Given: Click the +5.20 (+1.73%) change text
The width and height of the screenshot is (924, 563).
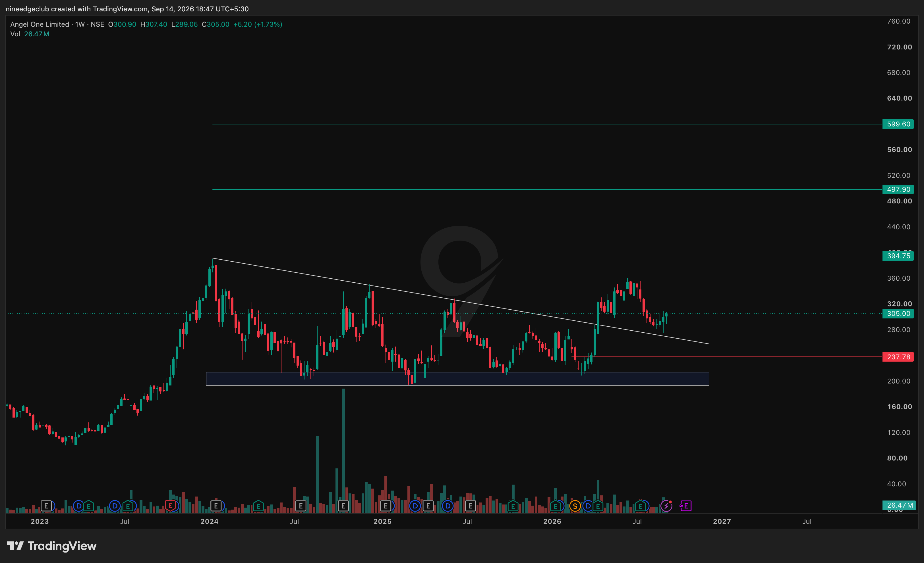Looking at the screenshot, I should tap(258, 24).
